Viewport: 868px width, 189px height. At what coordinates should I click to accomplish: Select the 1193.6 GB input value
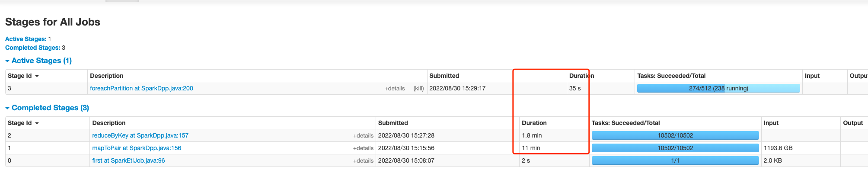tap(778, 148)
